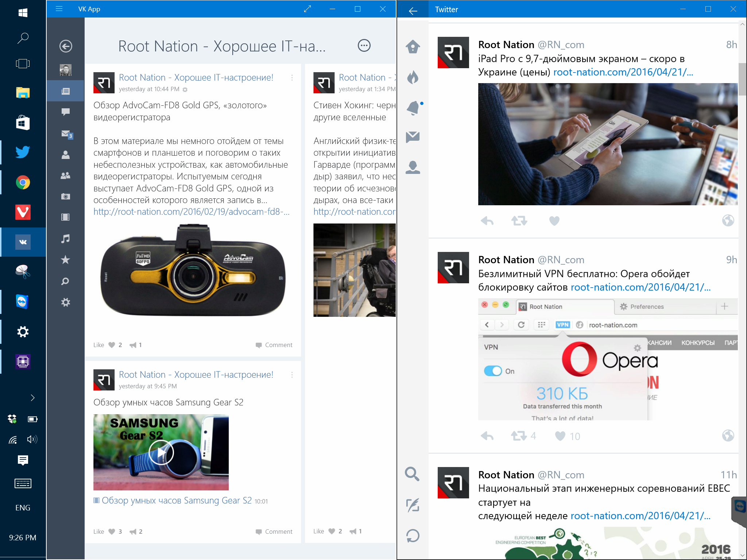Like the iPad Pro tweet

pyautogui.click(x=554, y=221)
